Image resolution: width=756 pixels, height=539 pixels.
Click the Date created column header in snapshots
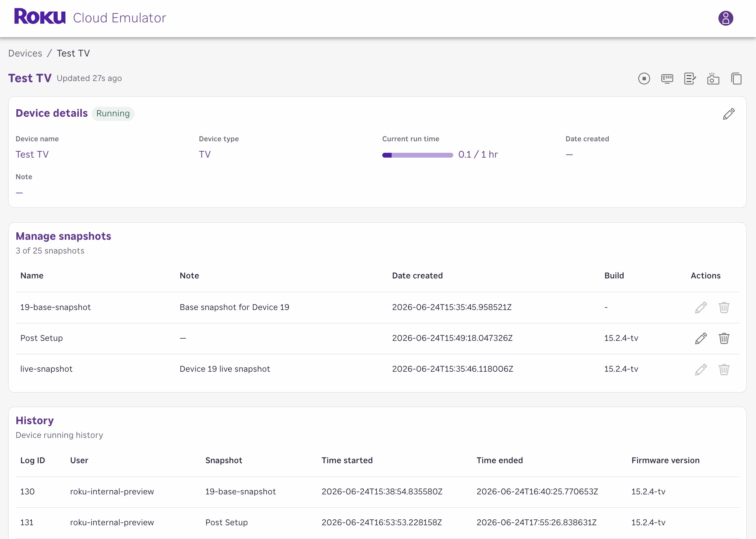click(x=417, y=275)
